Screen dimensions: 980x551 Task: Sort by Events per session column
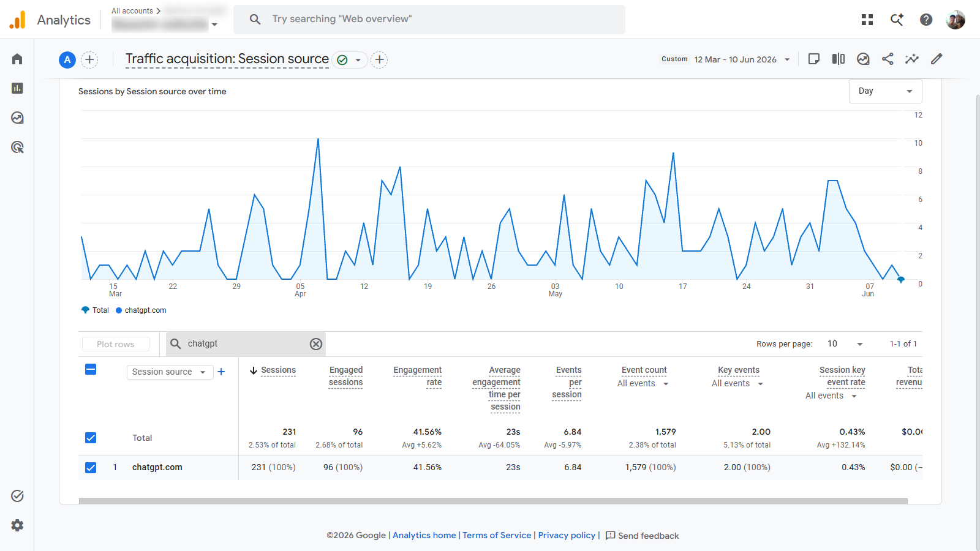(x=567, y=383)
